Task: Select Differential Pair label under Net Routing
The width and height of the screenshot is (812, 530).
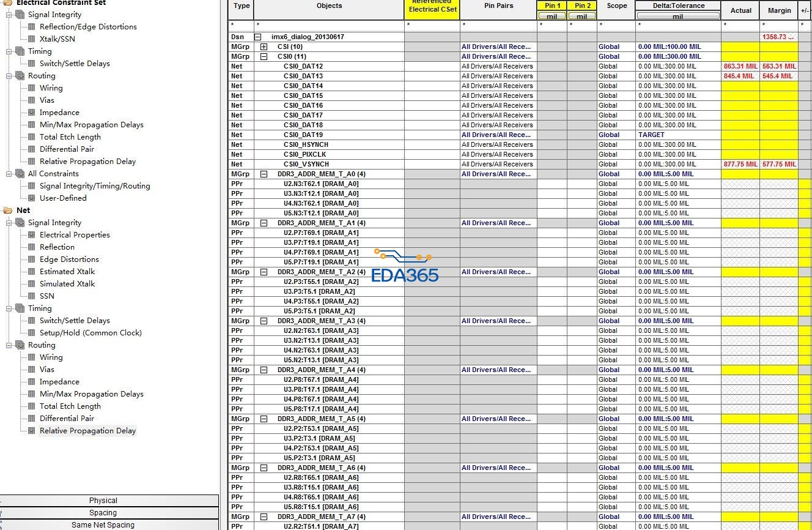Action: [67, 419]
